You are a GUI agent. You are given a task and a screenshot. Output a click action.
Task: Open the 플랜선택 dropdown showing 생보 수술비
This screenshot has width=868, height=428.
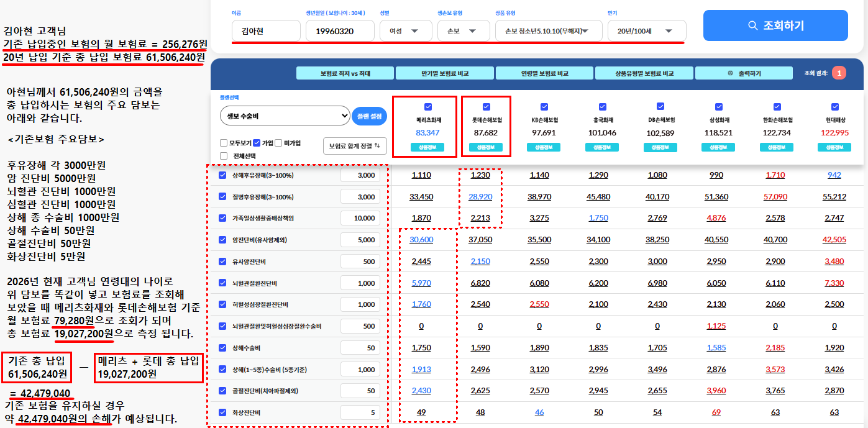pos(285,116)
